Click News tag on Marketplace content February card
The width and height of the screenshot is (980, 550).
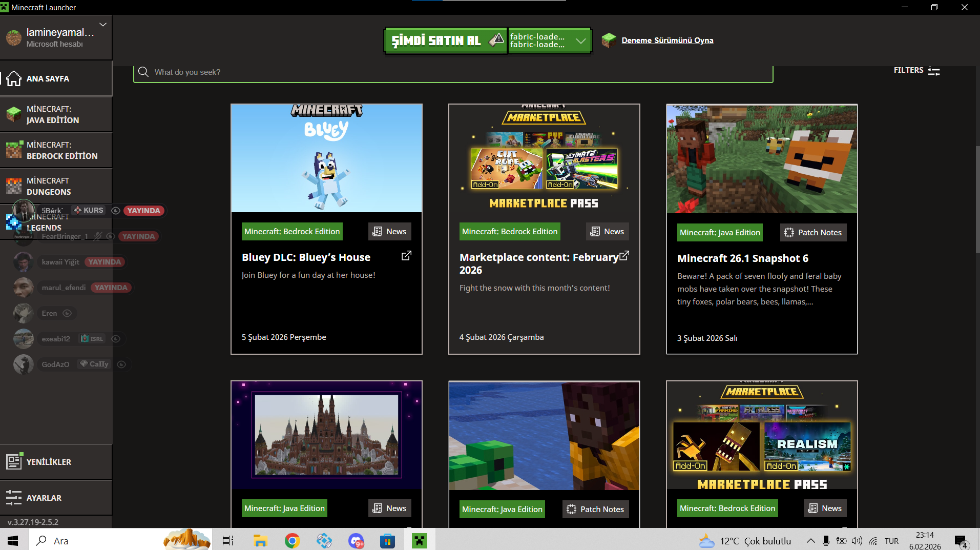point(608,232)
